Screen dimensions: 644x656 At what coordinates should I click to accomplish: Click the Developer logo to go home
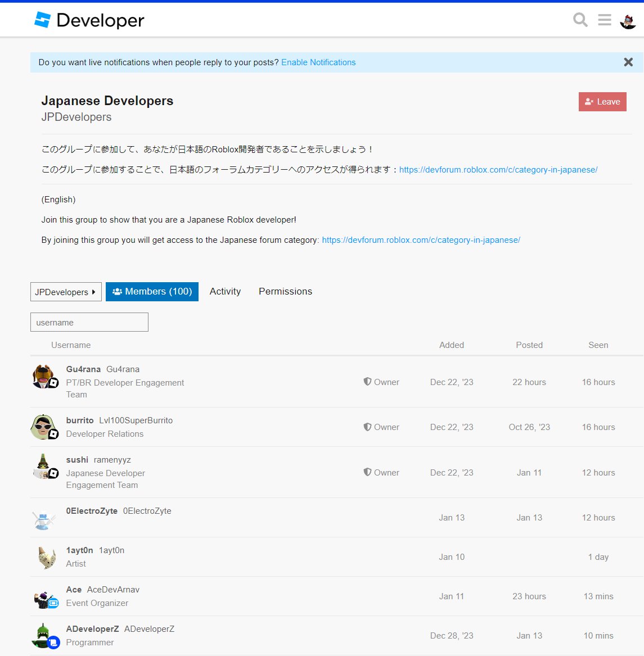coord(89,20)
